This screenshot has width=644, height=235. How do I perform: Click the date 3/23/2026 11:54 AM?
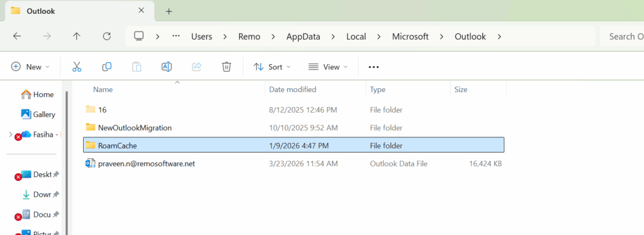coord(303,164)
